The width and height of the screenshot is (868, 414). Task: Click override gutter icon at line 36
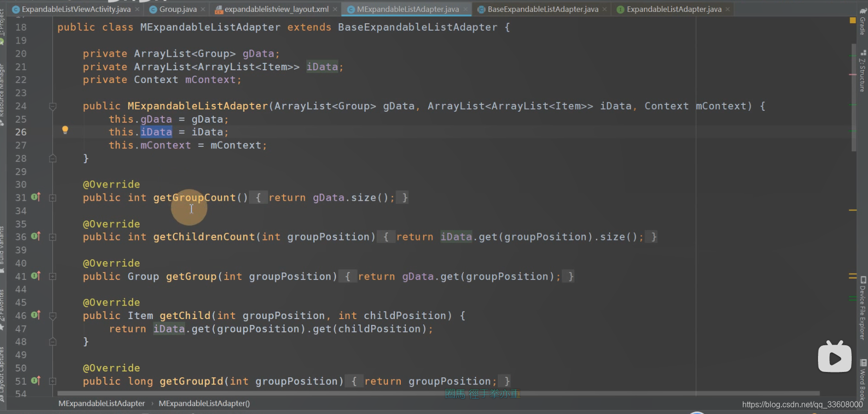[36, 236]
